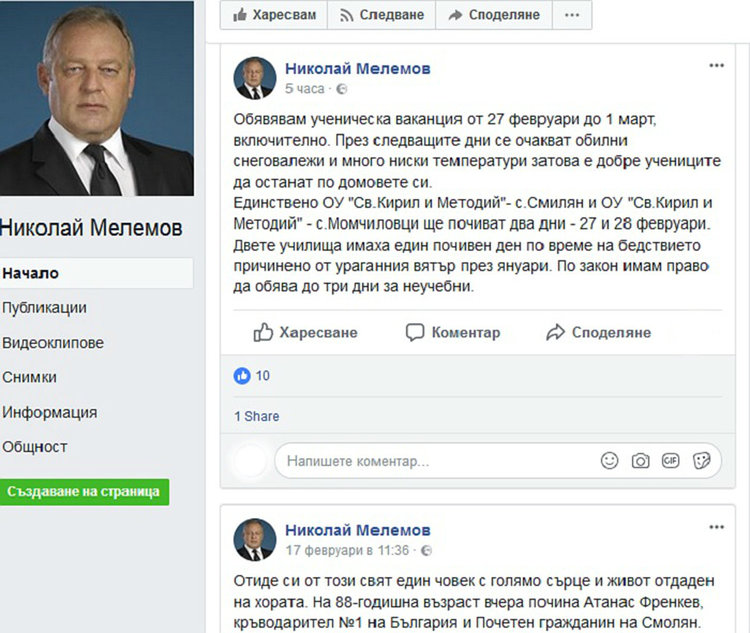Like the vacation announcement post

pyautogui.click(x=305, y=332)
